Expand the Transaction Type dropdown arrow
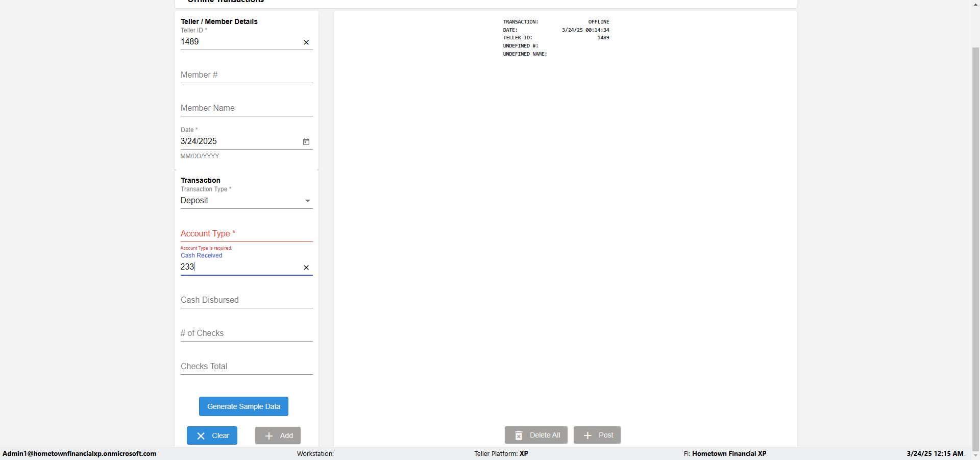This screenshot has width=980, height=460. click(x=308, y=201)
